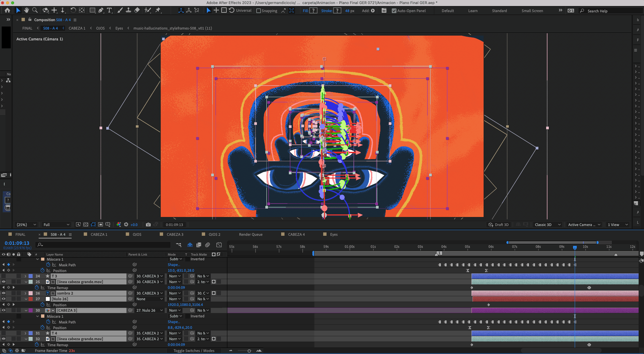Image resolution: width=644 pixels, height=354 pixels.
Task: Choose the Clone Stamp tool
Action: [x=128, y=10]
